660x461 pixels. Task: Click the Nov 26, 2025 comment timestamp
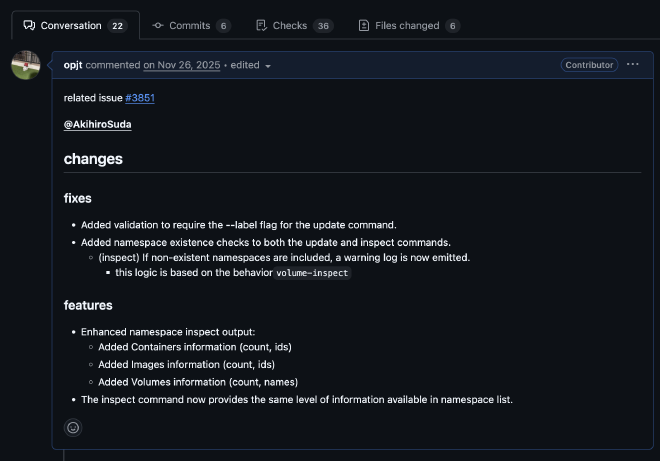click(x=184, y=65)
